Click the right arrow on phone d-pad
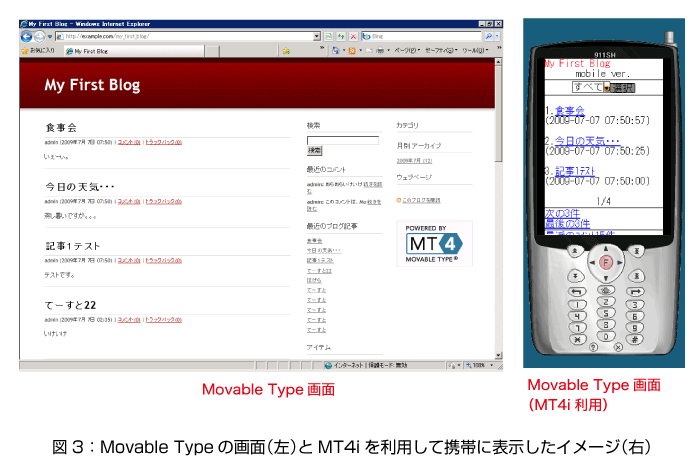700x464 pixels. pyautogui.click(x=620, y=263)
